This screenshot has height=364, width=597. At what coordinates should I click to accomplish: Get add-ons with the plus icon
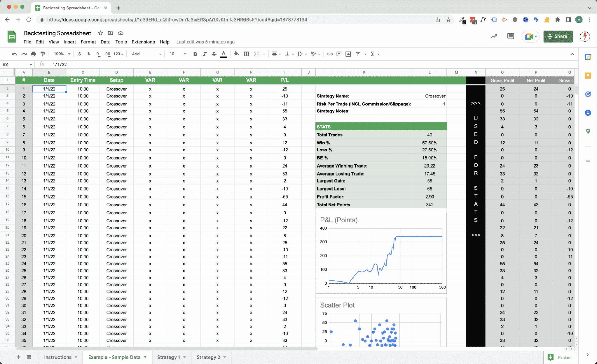click(588, 161)
